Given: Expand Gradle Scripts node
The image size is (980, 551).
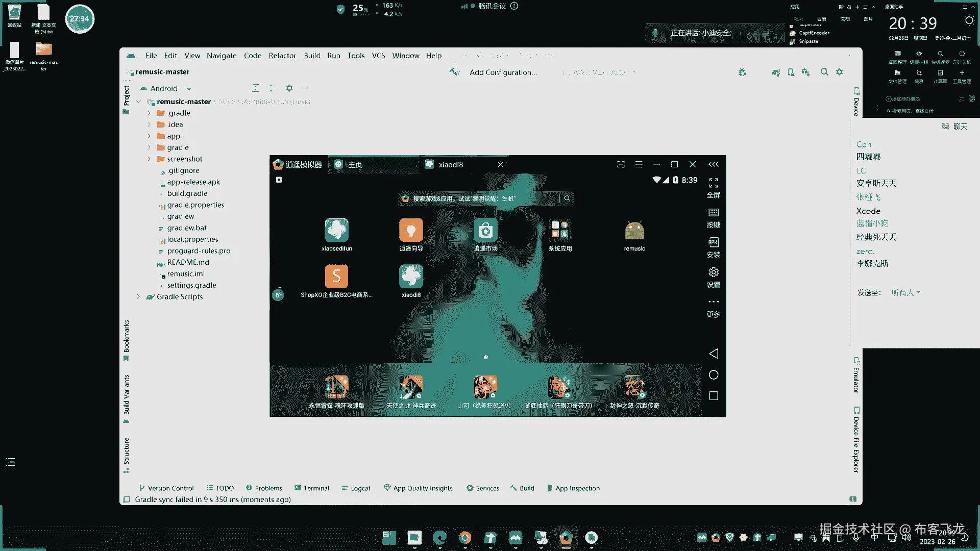Looking at the screenshot, I should [138, 296].
